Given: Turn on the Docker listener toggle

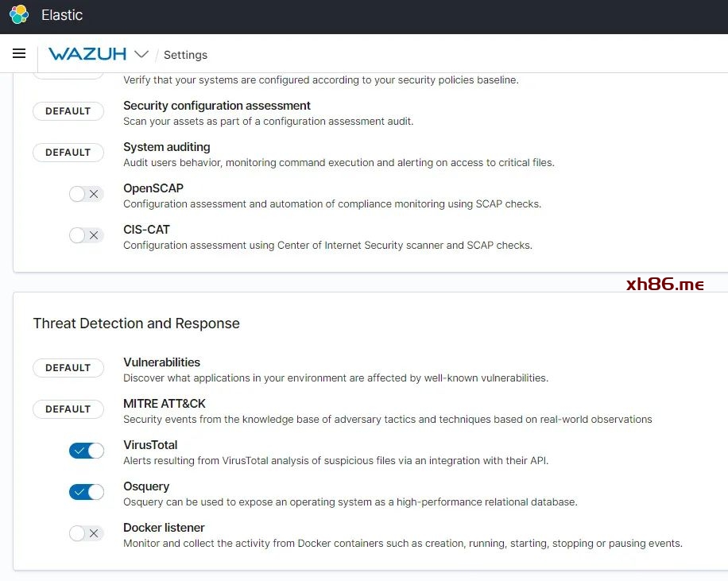Looking at the screenshot, I should 86,533.
